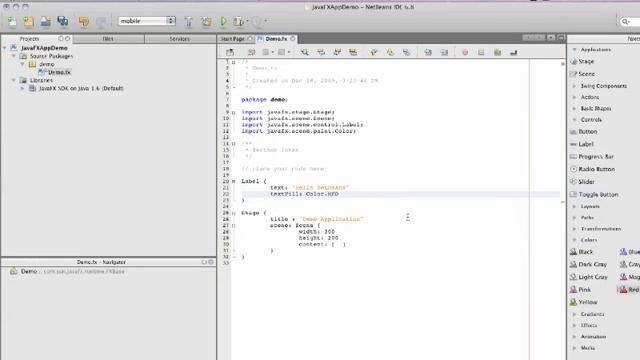This screenshot has height=360, width=640.
Task: Select the Toggle Button palette item
Action: (x=594, y=195)
